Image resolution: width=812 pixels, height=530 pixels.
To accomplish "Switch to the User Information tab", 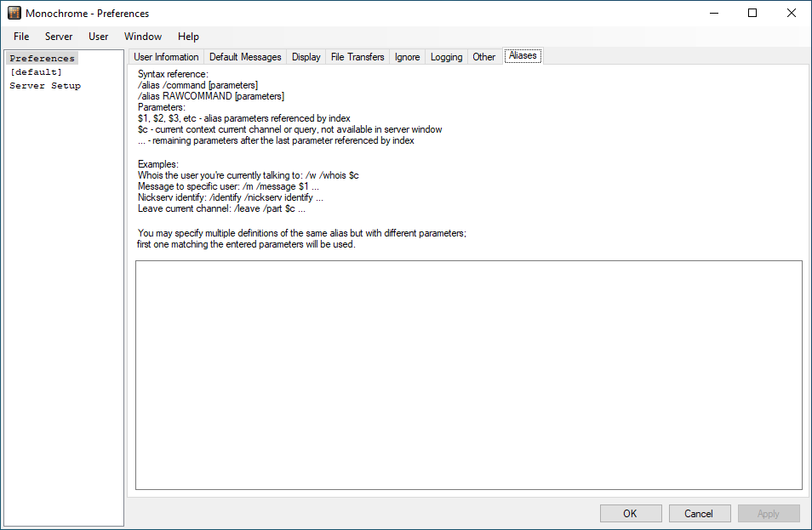I will (x=166, y=57).
